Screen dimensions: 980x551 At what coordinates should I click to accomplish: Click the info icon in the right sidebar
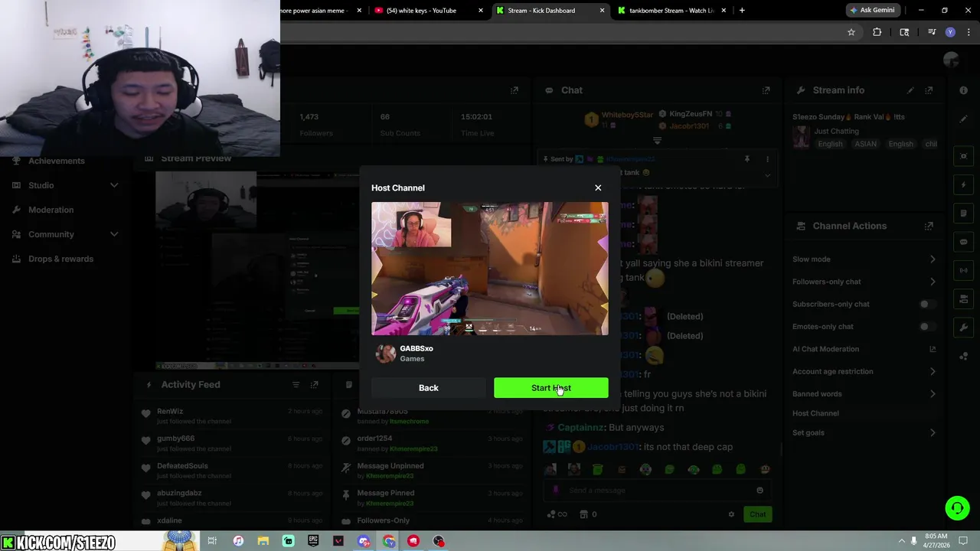(x=963, y=90)
